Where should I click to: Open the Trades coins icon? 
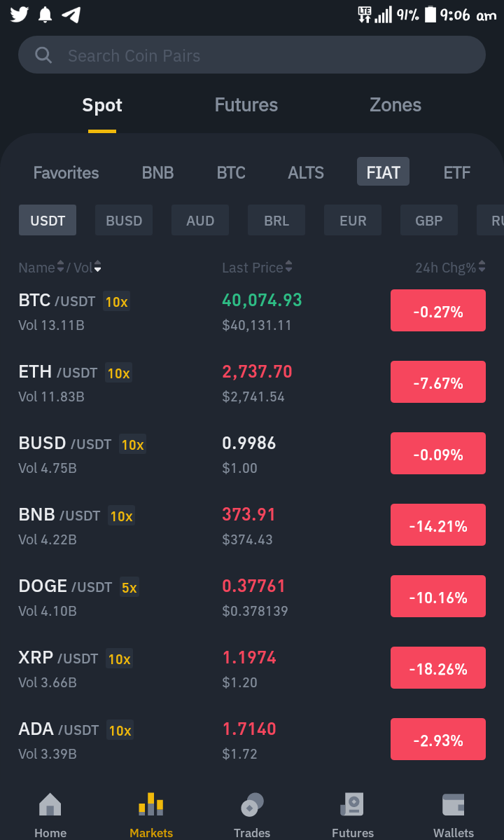(x=252, y=804)
